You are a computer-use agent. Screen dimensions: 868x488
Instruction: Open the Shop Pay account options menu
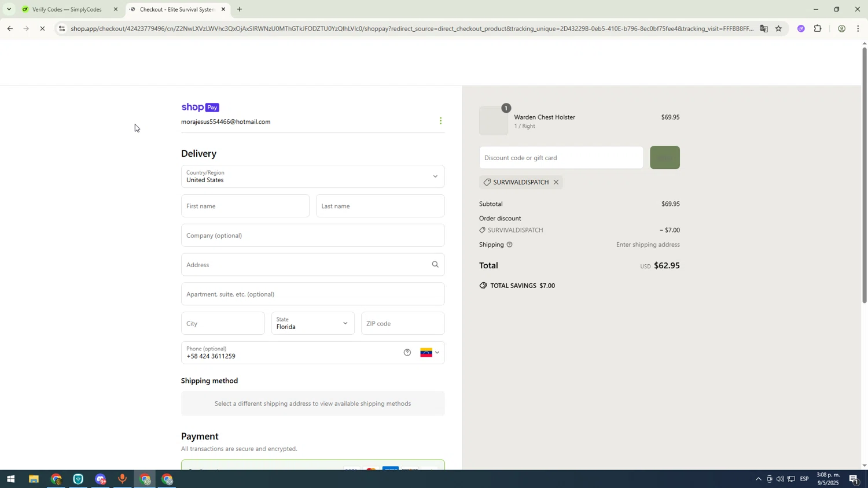click(440, 121)
